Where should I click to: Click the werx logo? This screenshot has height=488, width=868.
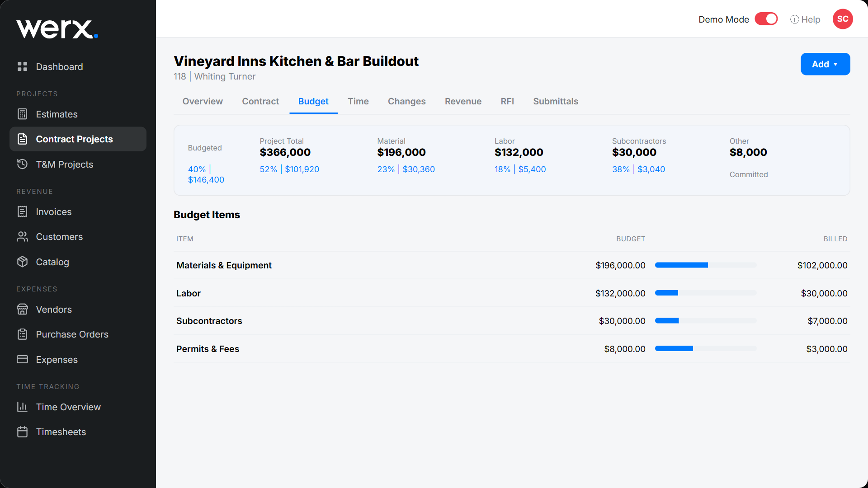click(x=57, y=29)
